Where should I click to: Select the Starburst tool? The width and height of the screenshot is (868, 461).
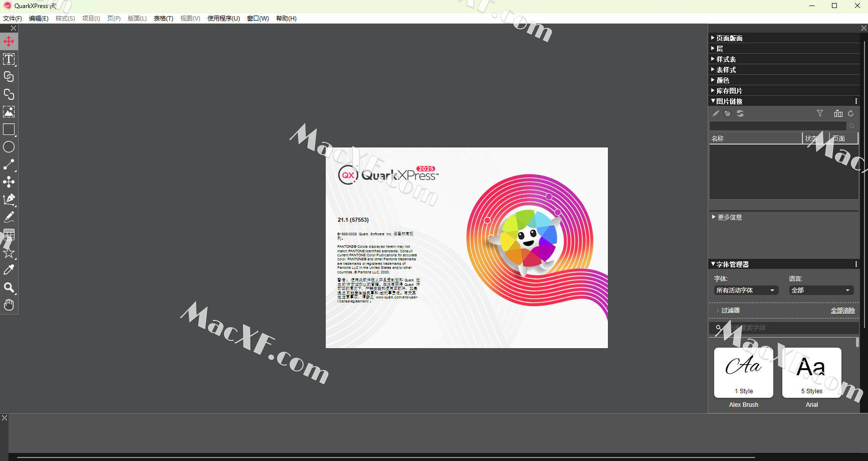click(9, 252)
